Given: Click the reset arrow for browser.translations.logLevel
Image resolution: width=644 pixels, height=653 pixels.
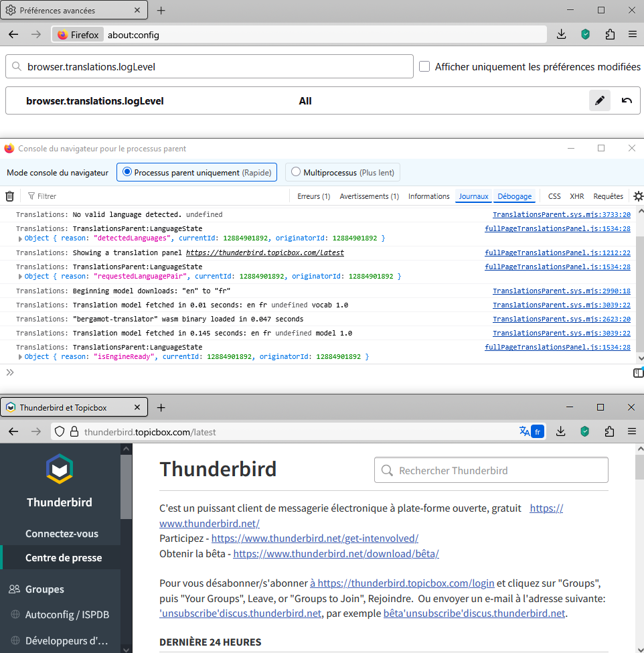Looking at the screenshot, I should click(627, 100).
